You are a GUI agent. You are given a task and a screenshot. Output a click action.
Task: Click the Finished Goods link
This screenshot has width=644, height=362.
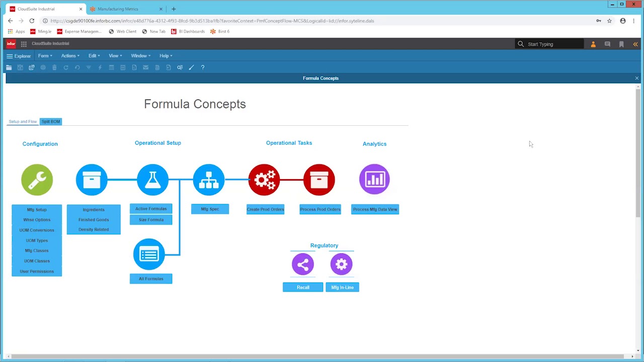pos(94,220)
